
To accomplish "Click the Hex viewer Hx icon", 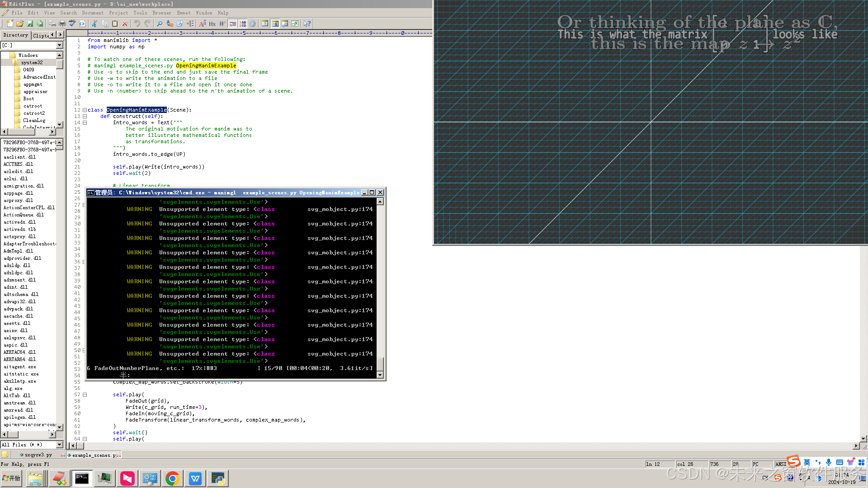I will (x=212, y=23).
